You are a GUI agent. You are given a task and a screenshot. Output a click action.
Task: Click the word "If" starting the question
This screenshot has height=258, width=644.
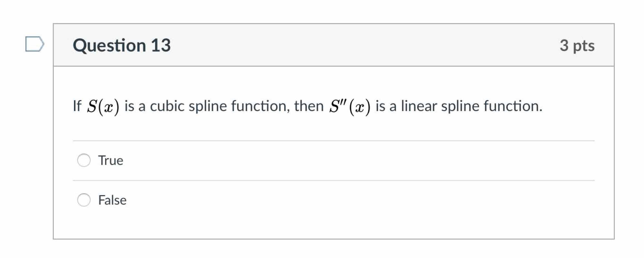[77, 106]
